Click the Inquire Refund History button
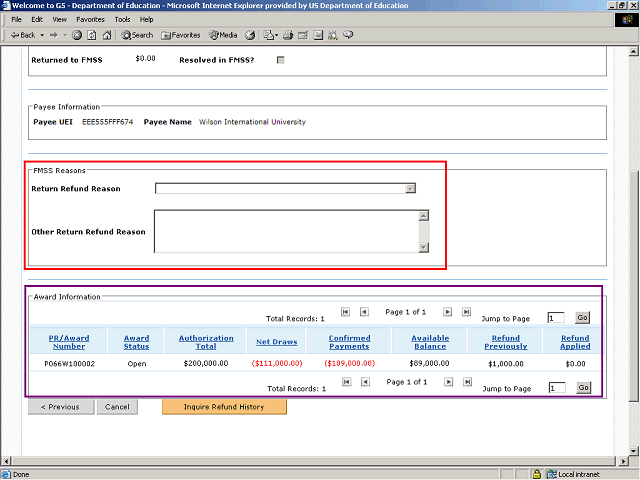640x480 pixels. click(224, 407)
